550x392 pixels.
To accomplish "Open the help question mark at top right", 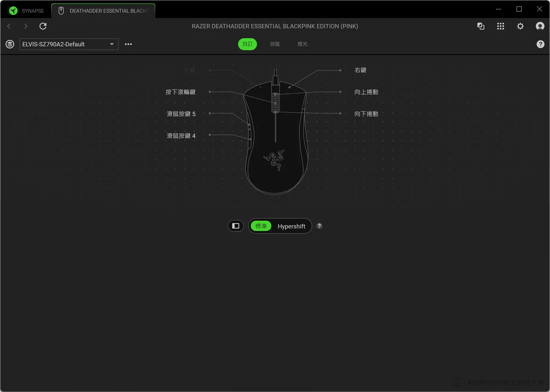I will [540, 44].
